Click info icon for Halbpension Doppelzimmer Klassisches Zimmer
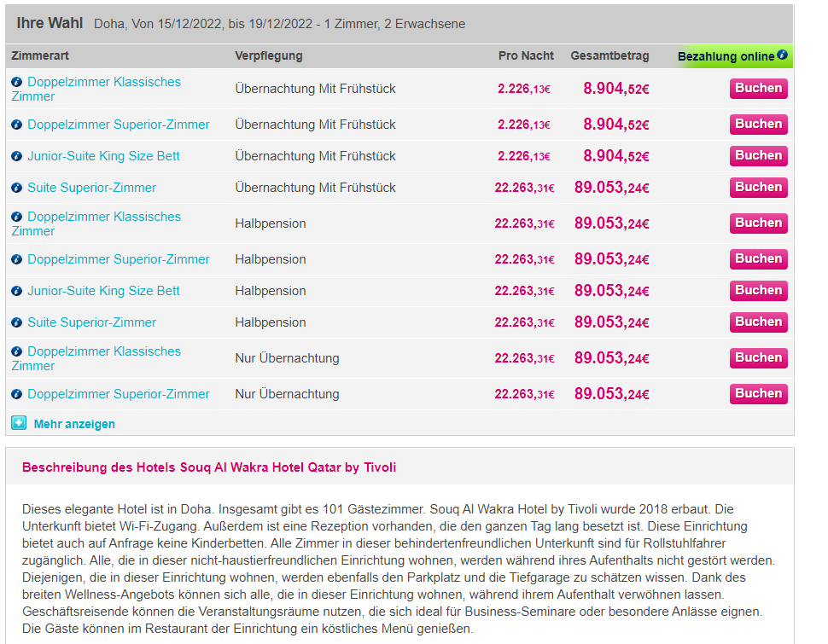 pos(16,217)
